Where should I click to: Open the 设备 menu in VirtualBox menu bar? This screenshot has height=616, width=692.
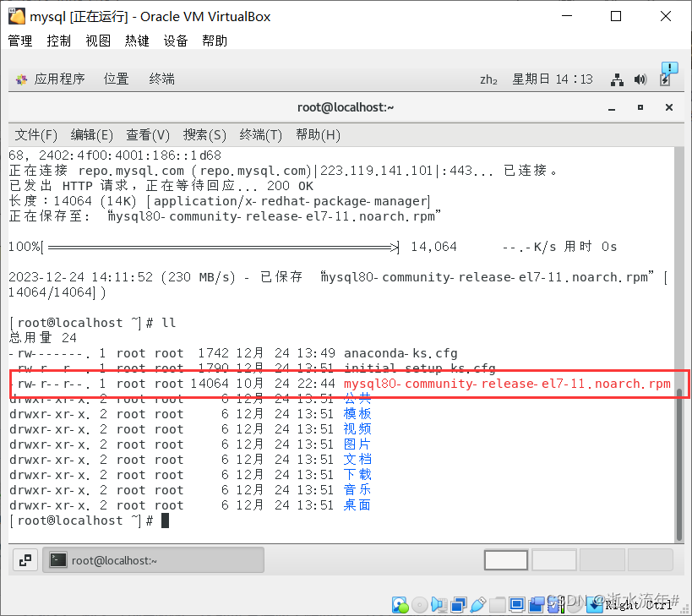point(175,40)
